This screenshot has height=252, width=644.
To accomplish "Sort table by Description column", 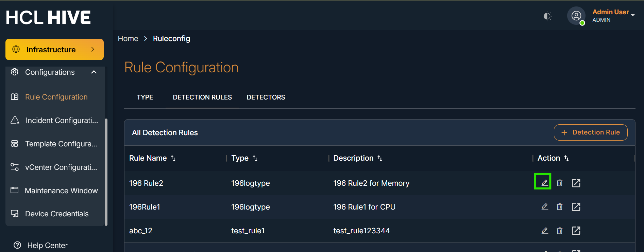I will (x=380, y=158).
